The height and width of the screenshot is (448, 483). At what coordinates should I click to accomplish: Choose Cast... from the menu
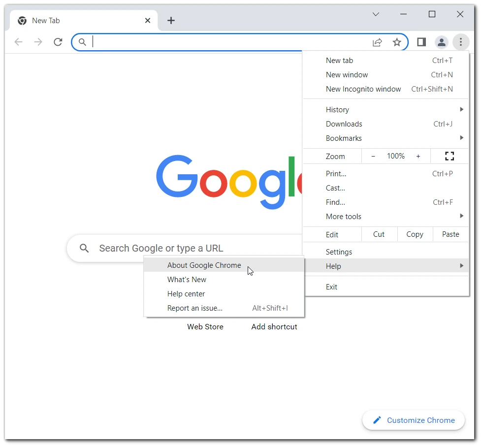pos(386,188)
